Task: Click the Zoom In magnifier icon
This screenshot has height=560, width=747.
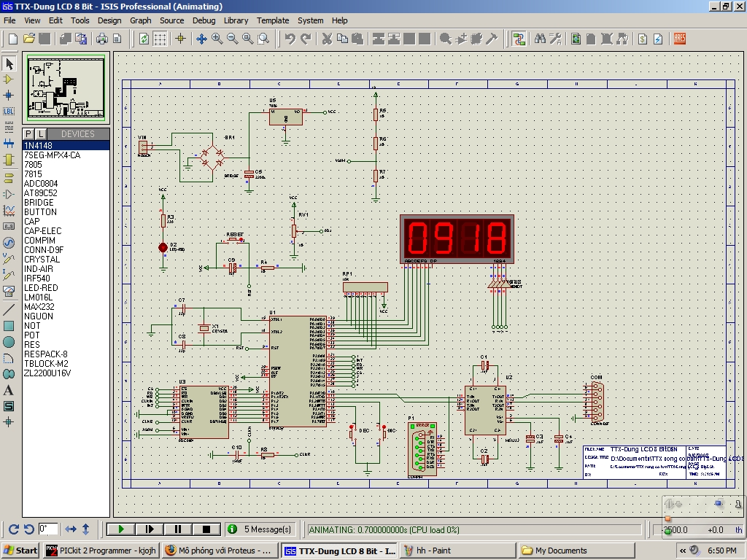Action: coord(217,39)
